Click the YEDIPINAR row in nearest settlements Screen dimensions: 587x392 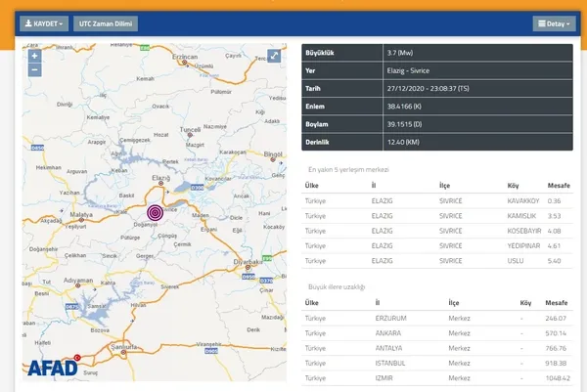[x=437, y=246]
